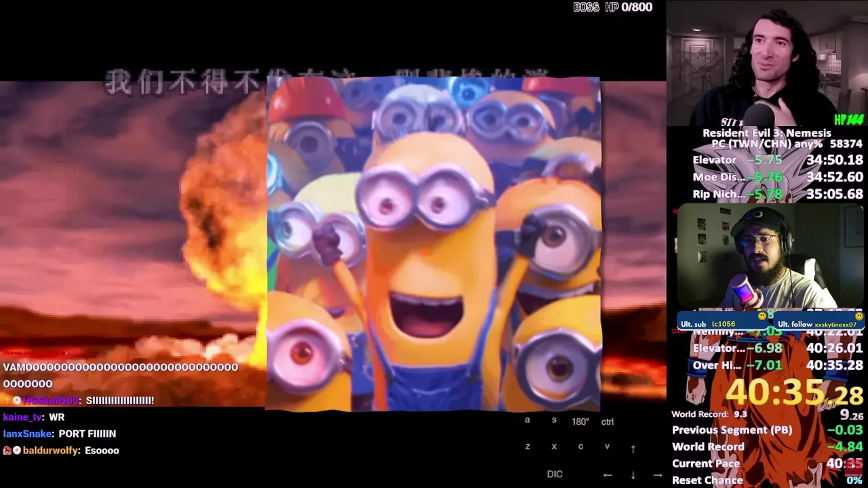The image size is (868, 488).
Task: Click 'Previous Segment (PB)' stat row
Action: pyautogui.click(x=768, y=430)
